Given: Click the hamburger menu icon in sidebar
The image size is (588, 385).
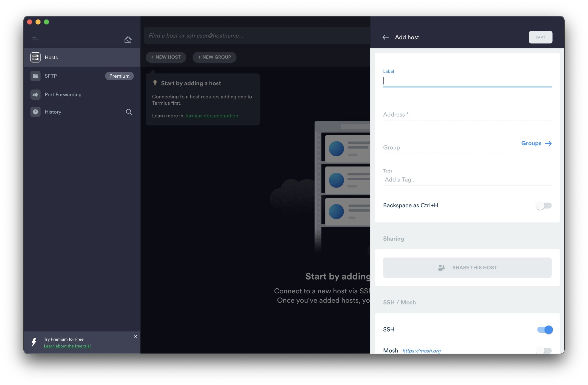Looking at the screenshot, I should pos(36,40).
